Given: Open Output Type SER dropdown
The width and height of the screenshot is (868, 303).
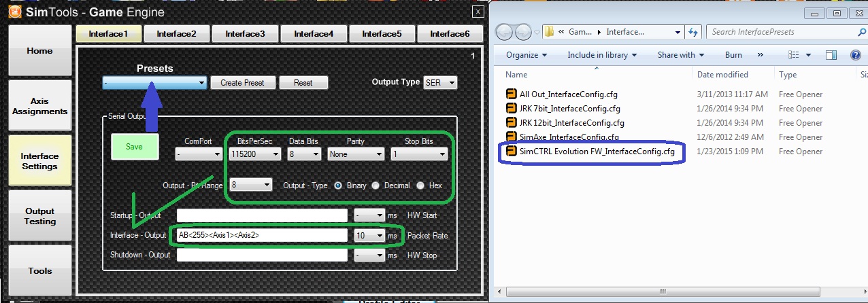Looking at the screenshot, I should (x=440, y=83).
